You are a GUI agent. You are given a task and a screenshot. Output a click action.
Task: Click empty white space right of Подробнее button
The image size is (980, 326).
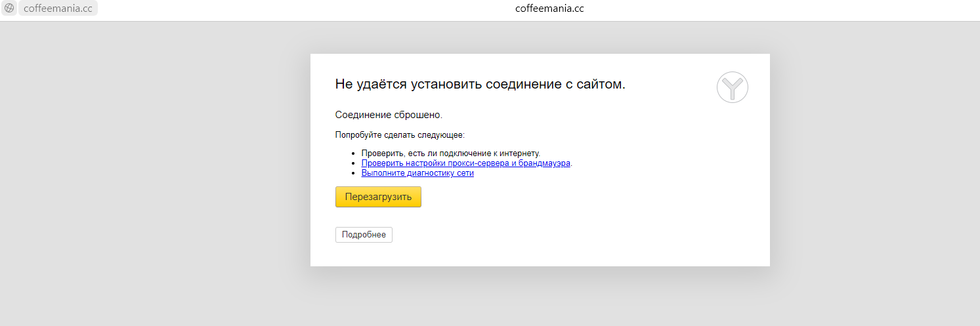click(x=558, y=235)
